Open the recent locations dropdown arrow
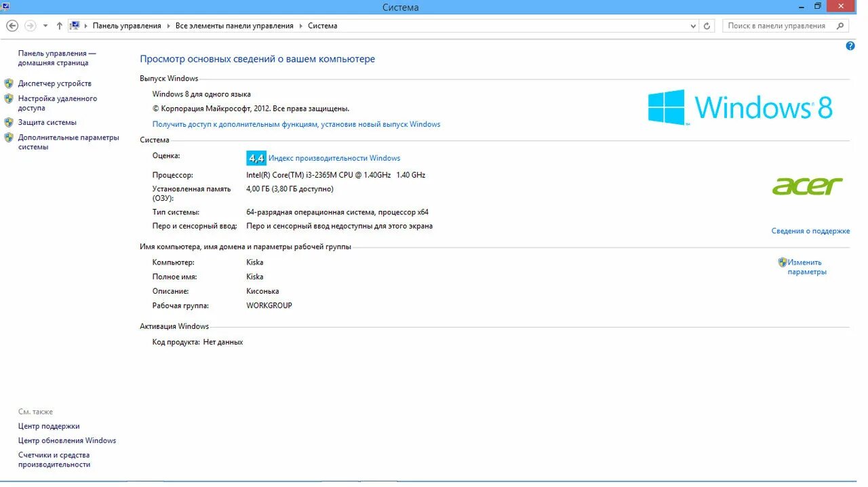This screenshot has width=868, height=487. [45, 26]
